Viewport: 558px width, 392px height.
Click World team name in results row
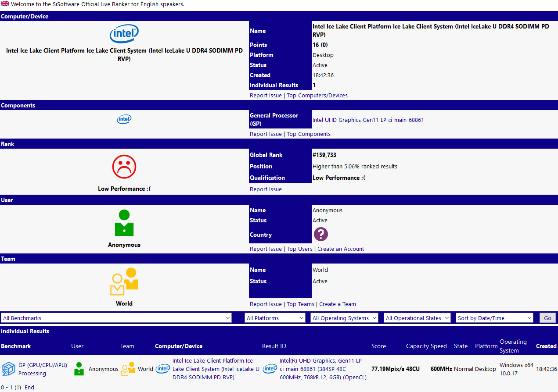146,369
